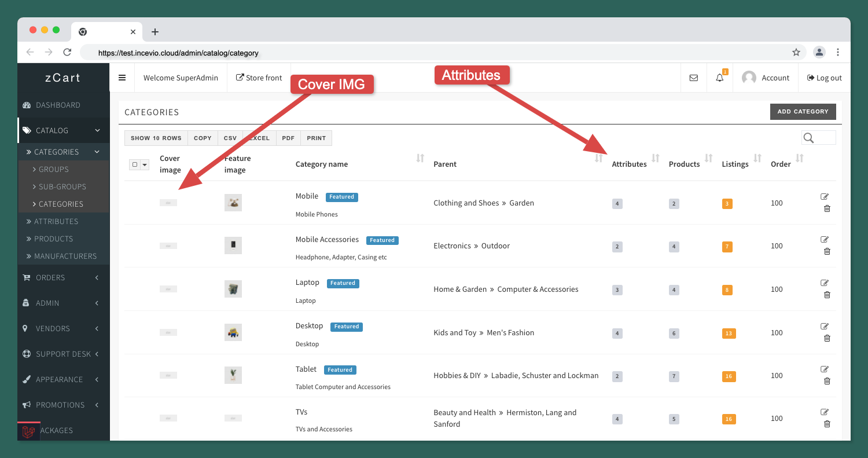Open the Store front link
This screenshot has height=458, width=868.
[259, 78]
